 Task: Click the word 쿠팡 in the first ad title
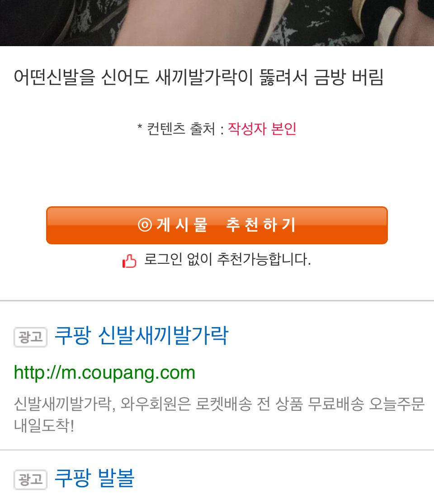(x=73, y=336)
